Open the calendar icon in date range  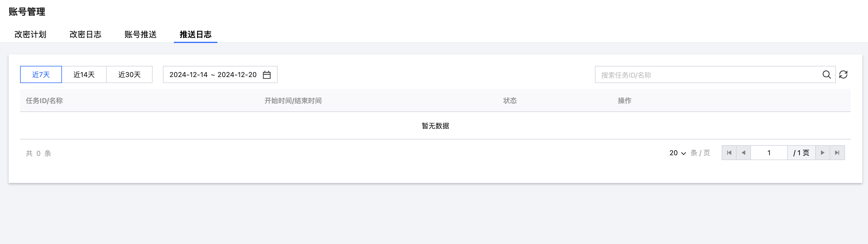(267, 75)
